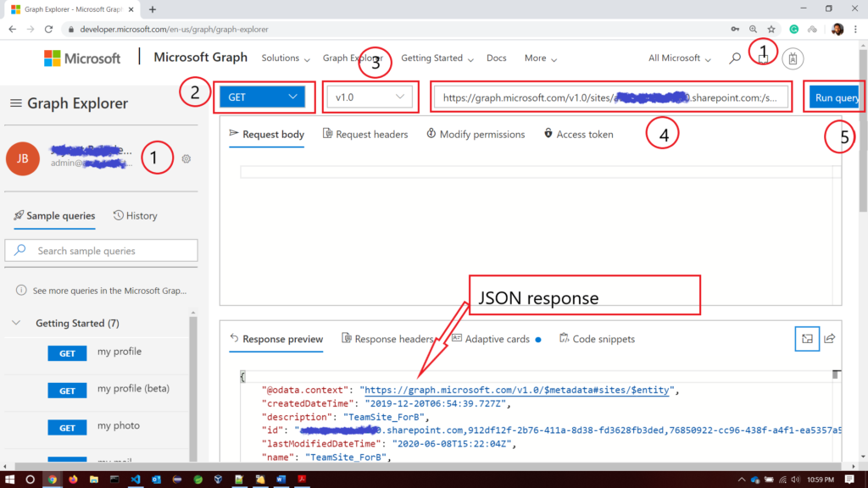Image resolution: width=868 pixels, height=488 pixels.
Task: Open the Windows notification center
Action: (x=849, y=480)
